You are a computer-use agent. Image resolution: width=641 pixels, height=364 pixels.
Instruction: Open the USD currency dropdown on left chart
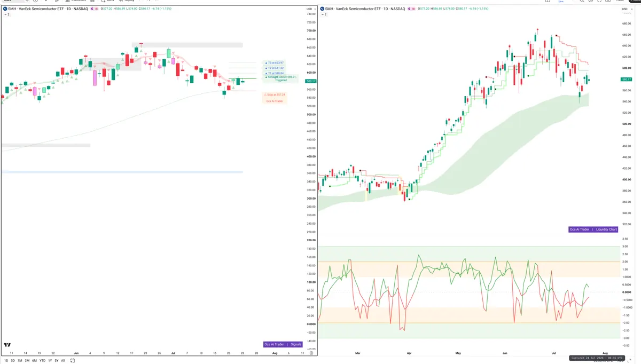310,9
